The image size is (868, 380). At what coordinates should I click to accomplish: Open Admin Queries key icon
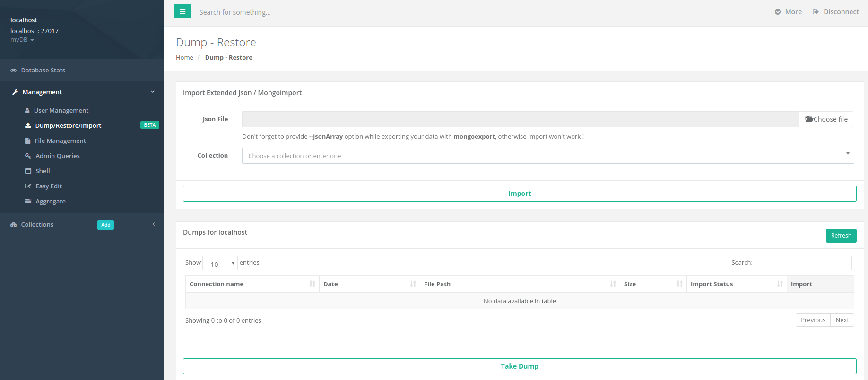point(28,156)
